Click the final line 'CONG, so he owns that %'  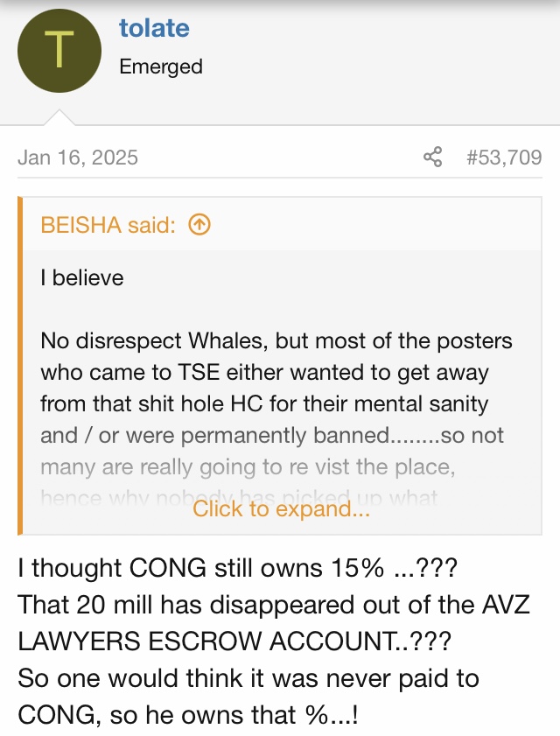pyautogui.click(x=188, y=715)
